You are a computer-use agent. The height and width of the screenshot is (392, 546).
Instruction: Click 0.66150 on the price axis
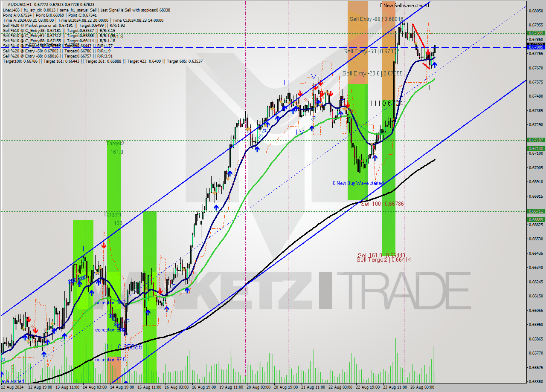coord(536,296)
